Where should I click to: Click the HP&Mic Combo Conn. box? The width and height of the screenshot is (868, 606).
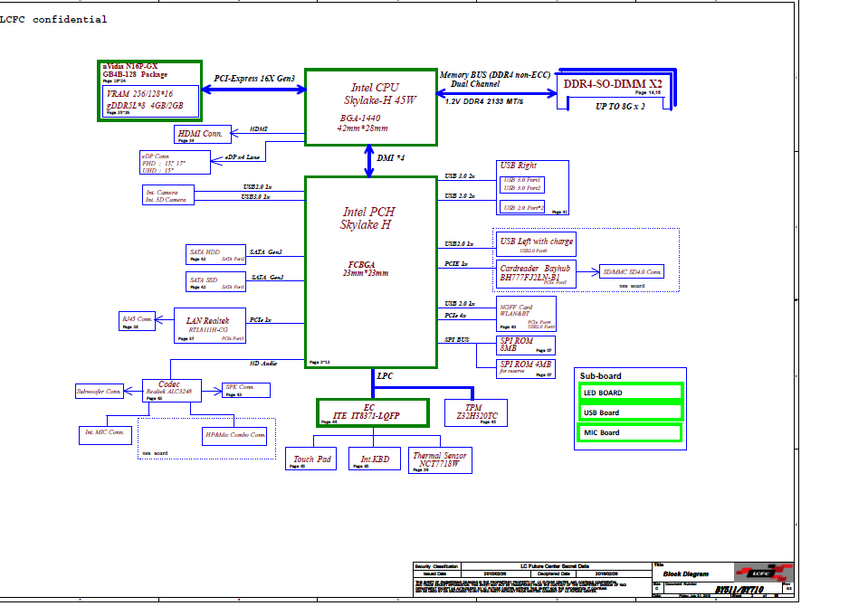(234, 436)
